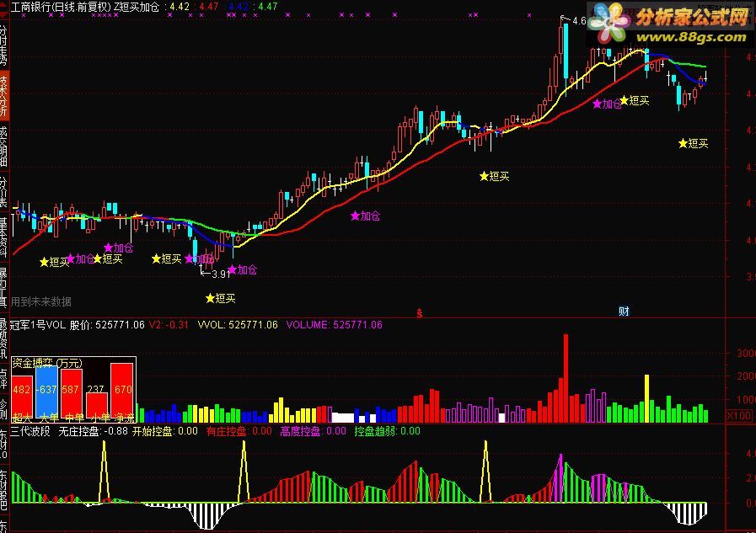Open the 基本资料 sidebar tab
Viewport: 756px width, 533px height.
coord(4,237)
